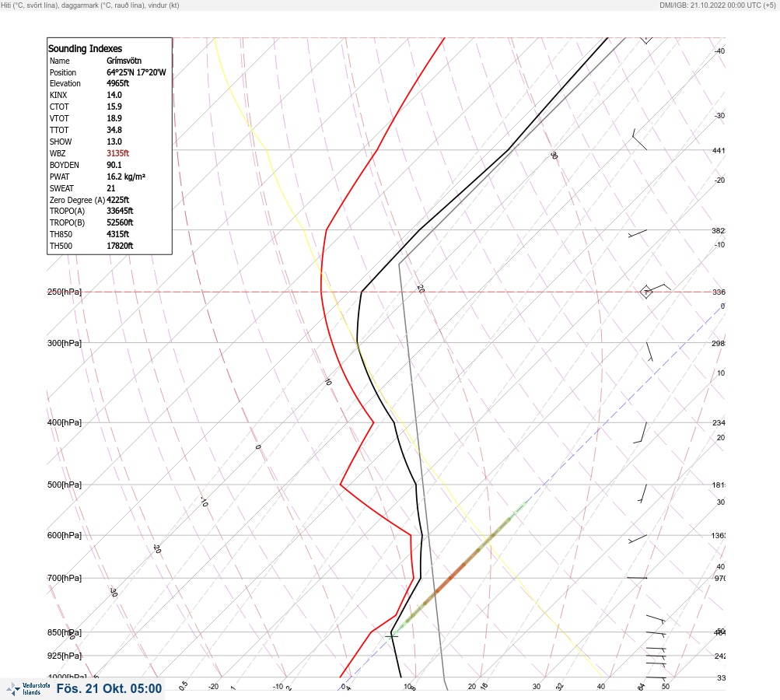Image resolution: width=780 pixels, height=700 pixels.
Task: Click the TROPO(A) value 33645ft
Action: [120, 211]
